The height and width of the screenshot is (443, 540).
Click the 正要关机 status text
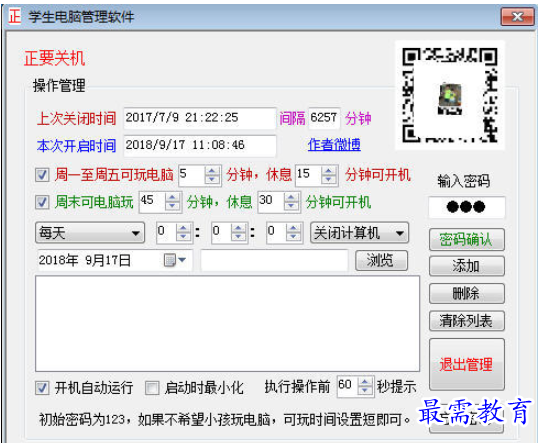pos(54,58)
